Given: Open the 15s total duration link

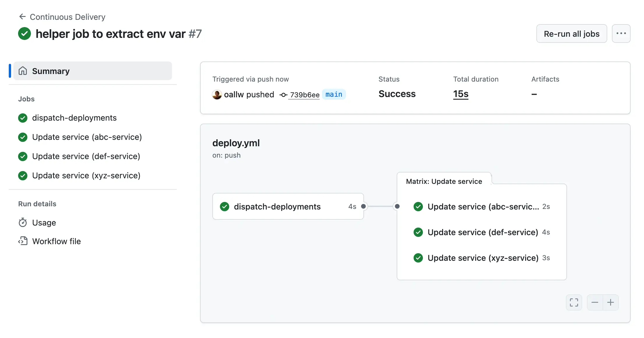Looking at the screenshot, I should pos(461,94).
